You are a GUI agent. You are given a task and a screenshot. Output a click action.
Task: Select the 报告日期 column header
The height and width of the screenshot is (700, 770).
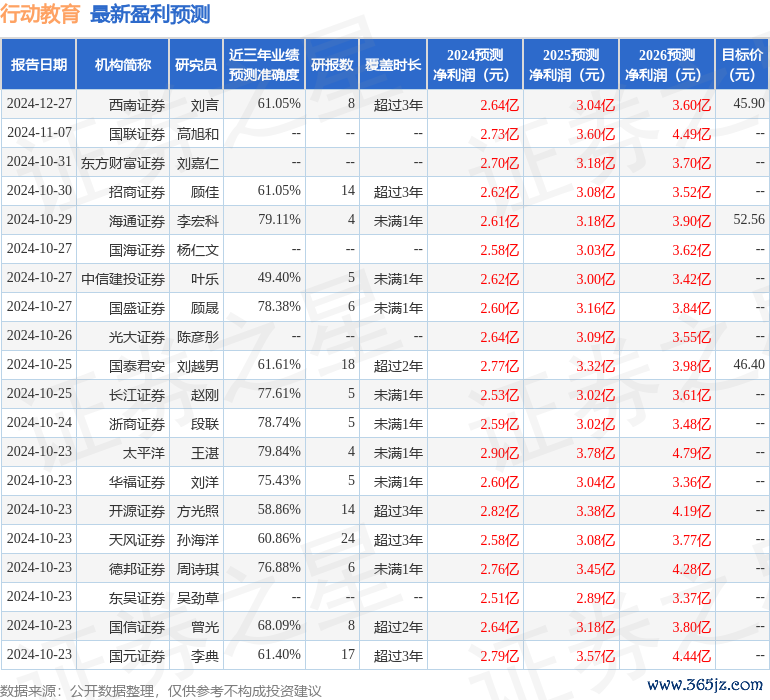(x=39, y=64)
